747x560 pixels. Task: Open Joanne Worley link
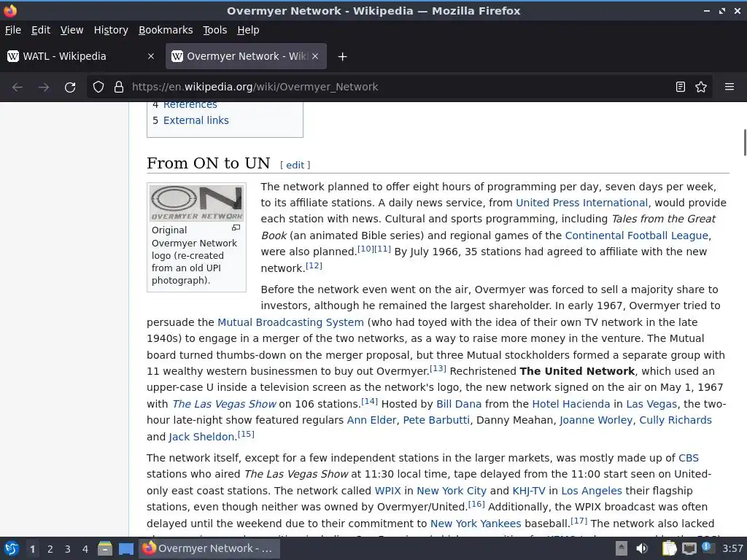click(x=596, y=420)
